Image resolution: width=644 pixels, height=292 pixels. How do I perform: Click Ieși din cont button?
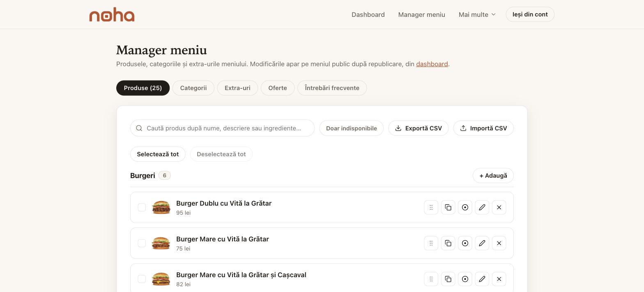530,14
